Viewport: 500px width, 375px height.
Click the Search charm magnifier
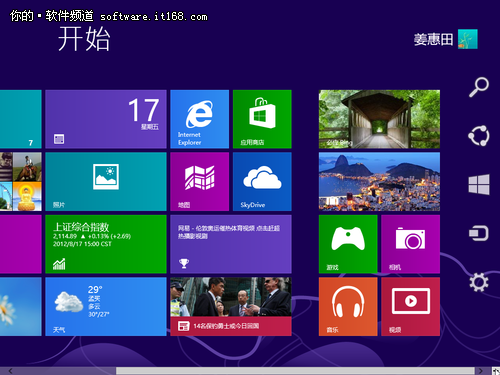479,87
